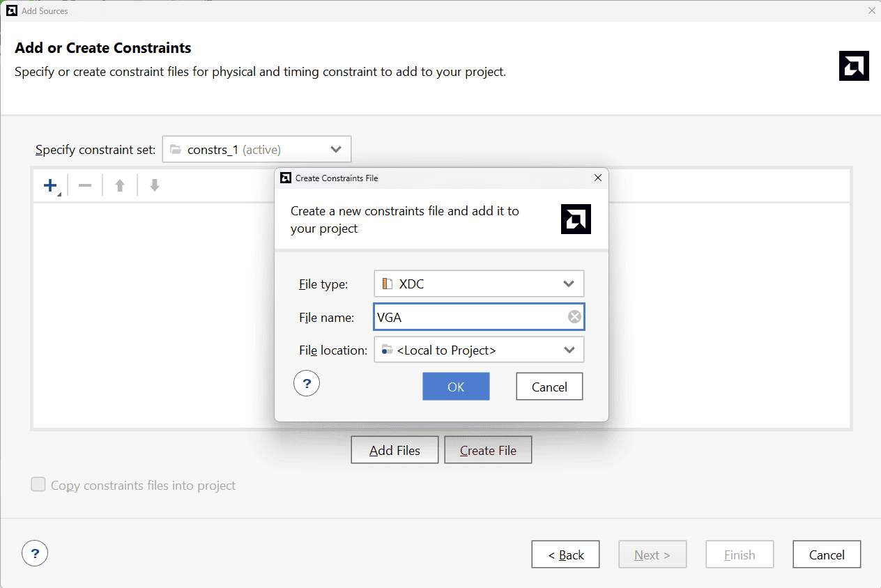Screen dimensions: 881x588
Task: Open help in Create Constraints File dialog
Action: point(307,384)
